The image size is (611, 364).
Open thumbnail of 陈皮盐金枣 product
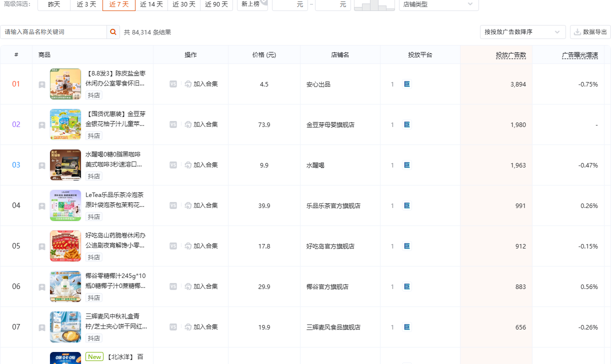click(x=65, y=84)
